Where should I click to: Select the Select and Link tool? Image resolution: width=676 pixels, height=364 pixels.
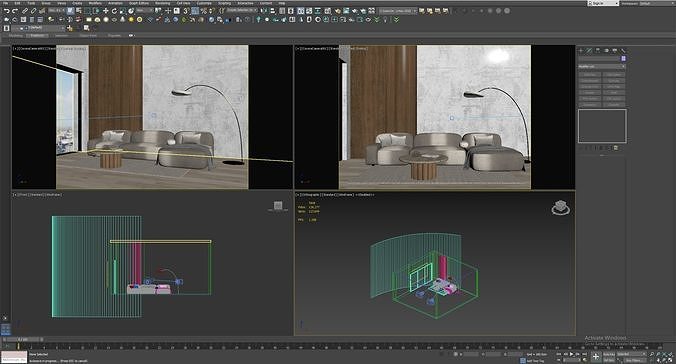click(x=25, y=11)
